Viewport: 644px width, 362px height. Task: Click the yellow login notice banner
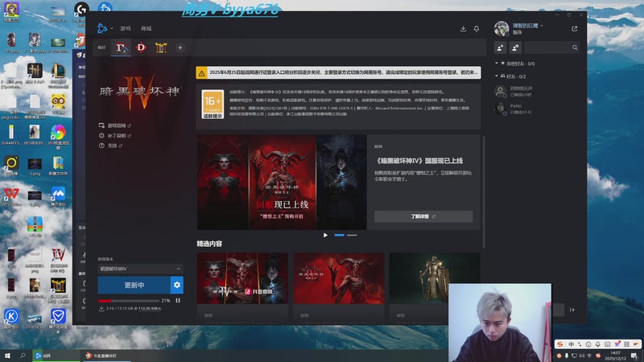[338, 72]
